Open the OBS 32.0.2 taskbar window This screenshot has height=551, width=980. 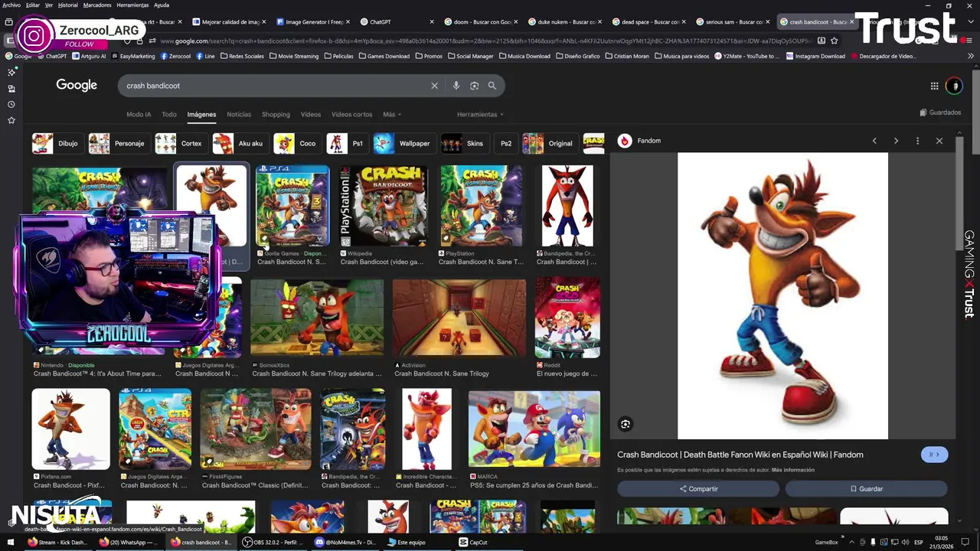274,542
